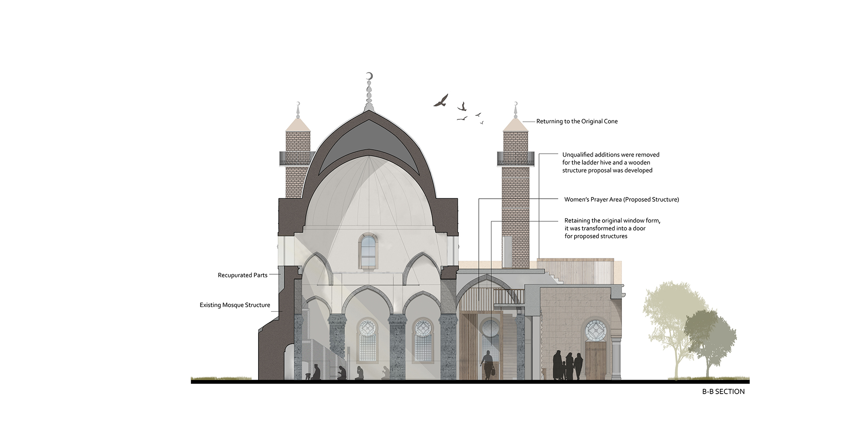Click the crescent finial atop the main dome
The height and width of the screenshot is (434, 868).
click(x=369, y=77)
